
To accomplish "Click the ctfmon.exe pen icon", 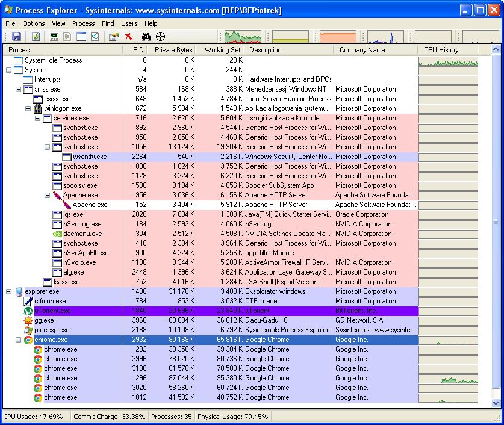I will tap(28, 302).
